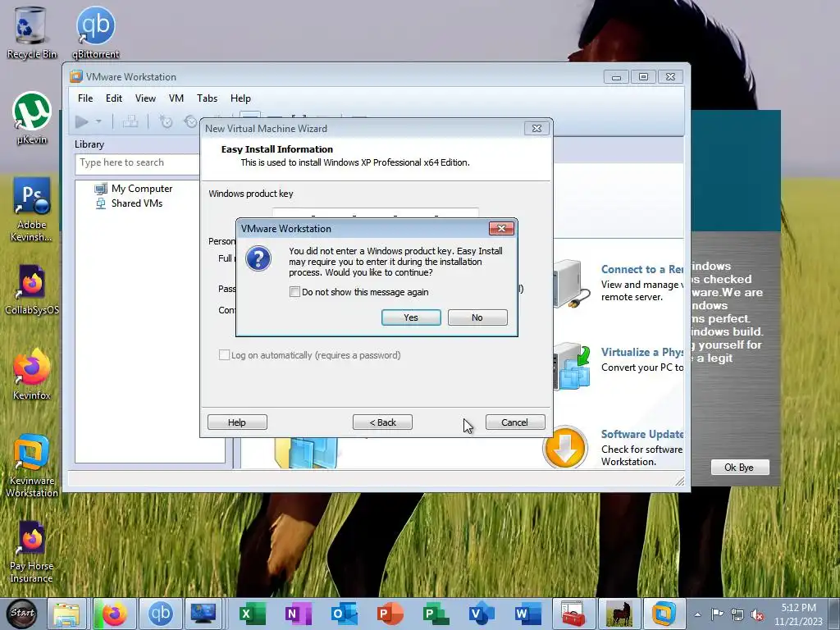Click the virtualize physical machine icon

[x=571, y=367]
